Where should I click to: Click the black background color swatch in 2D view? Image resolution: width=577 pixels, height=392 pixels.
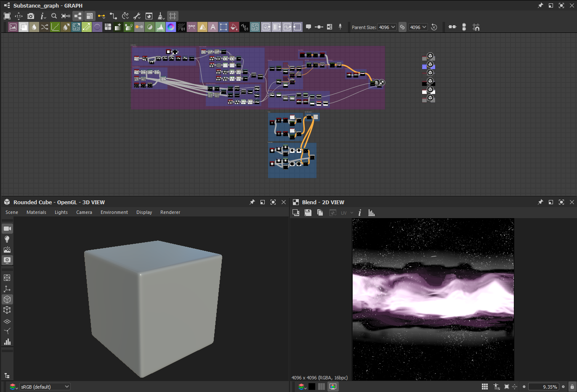point(312,387)
